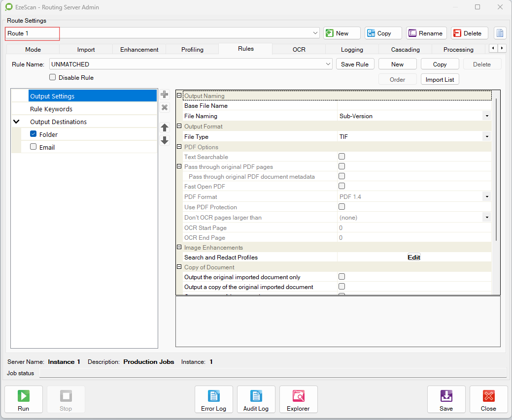
Task: Collapse the Output Destinations tree section
Action: coord(16,122)
